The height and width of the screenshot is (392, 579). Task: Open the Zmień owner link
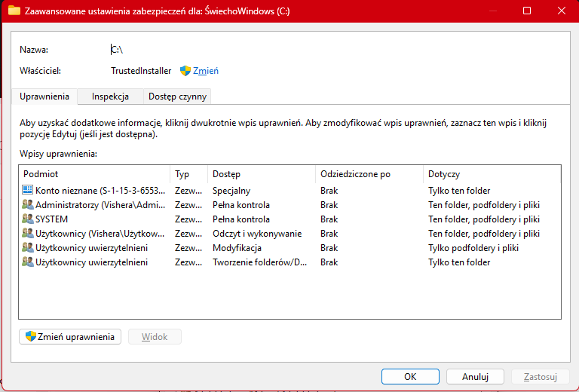click(x=206, y=71)
